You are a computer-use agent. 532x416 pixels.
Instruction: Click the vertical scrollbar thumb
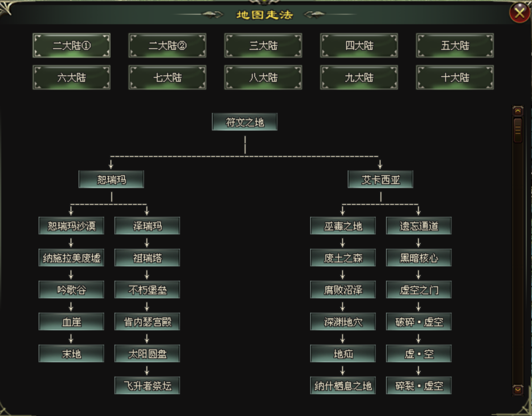(x=518, y=130)
